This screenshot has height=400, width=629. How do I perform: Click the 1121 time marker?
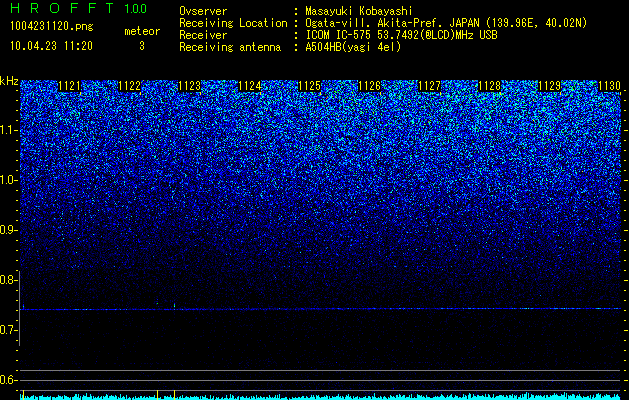point(69,86)
